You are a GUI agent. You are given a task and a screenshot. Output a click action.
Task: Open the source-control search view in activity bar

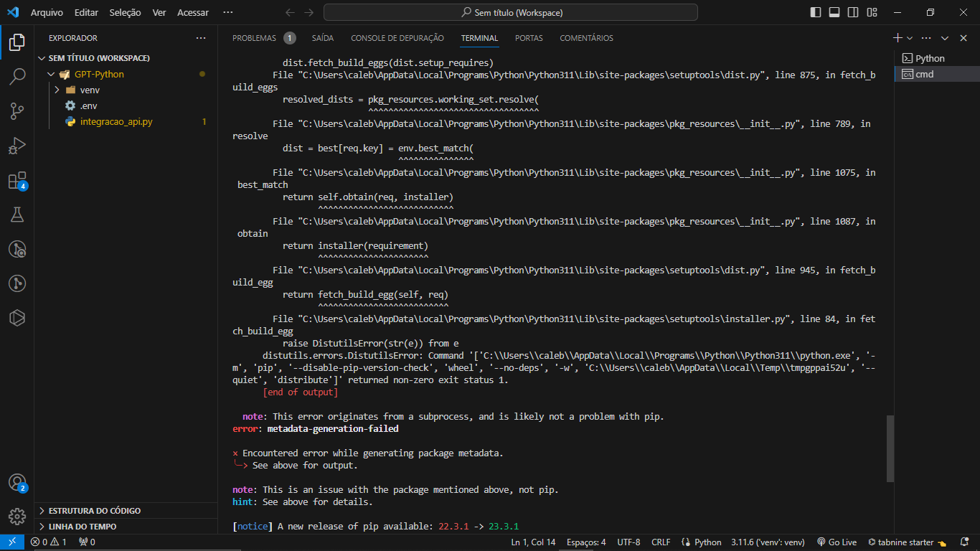[17, 249]
